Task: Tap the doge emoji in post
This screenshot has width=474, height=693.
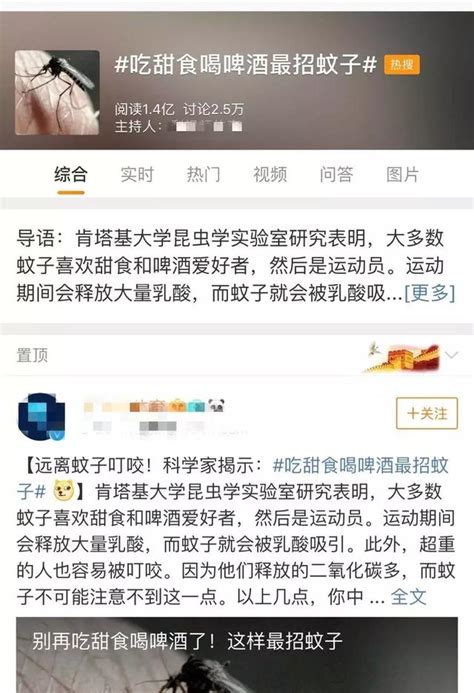Action: point(64,491)
